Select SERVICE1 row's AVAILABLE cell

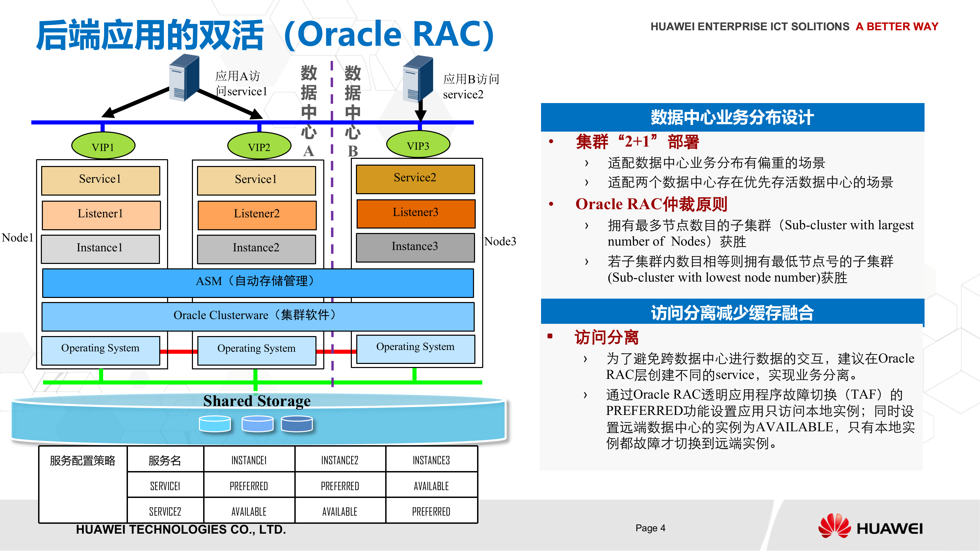[431, 486]
